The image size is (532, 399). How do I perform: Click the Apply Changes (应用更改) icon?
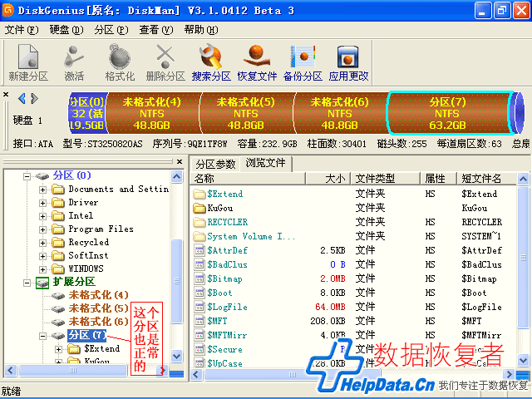(x=348, y=63)
